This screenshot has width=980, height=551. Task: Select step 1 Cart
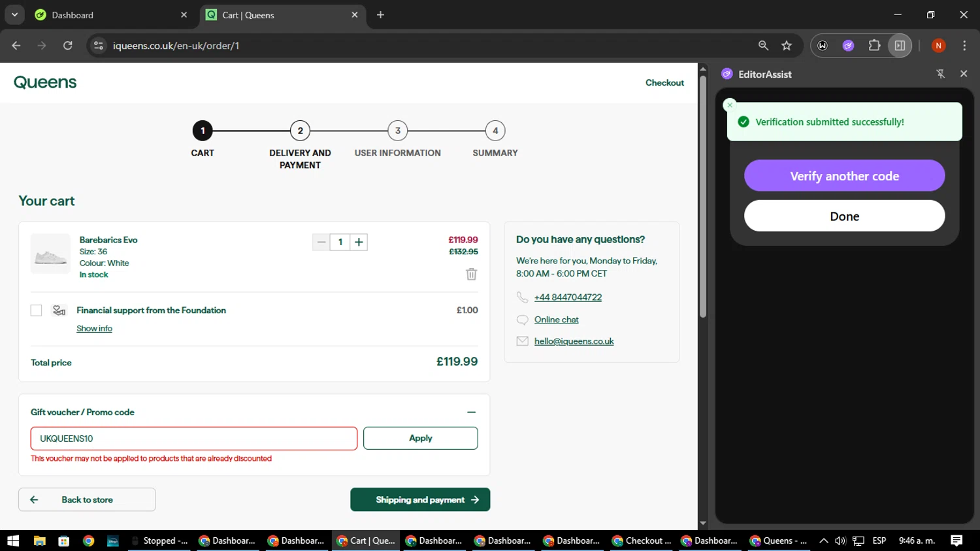(203, 131)
